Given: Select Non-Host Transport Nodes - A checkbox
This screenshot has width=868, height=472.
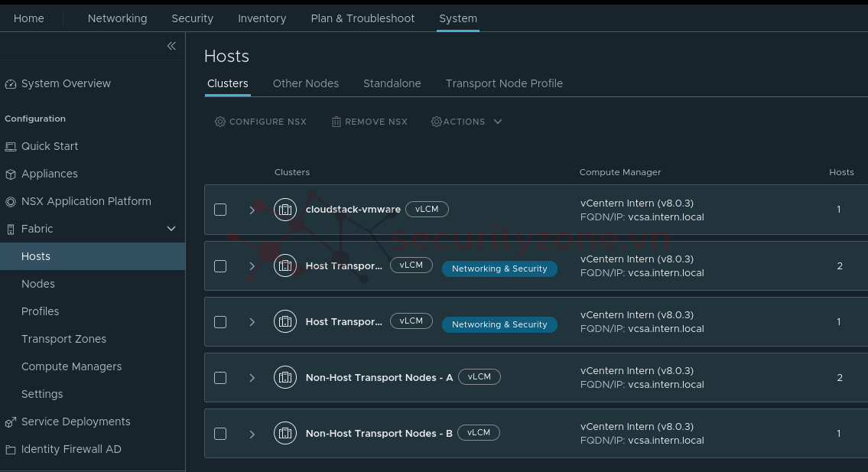Looking at the screenshot, I should pyautogui.click(x=220, y=378).
